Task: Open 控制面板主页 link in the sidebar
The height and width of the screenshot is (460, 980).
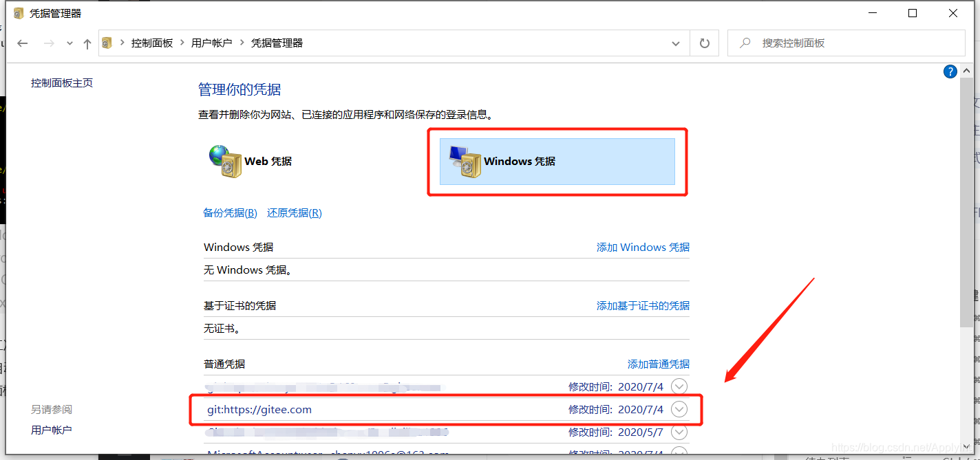Action: pos(62,83)
